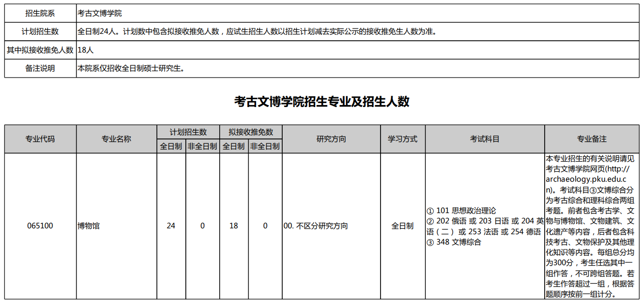Select the 考古文博学院 department value

pyautogui.click(x=100, y=13)
